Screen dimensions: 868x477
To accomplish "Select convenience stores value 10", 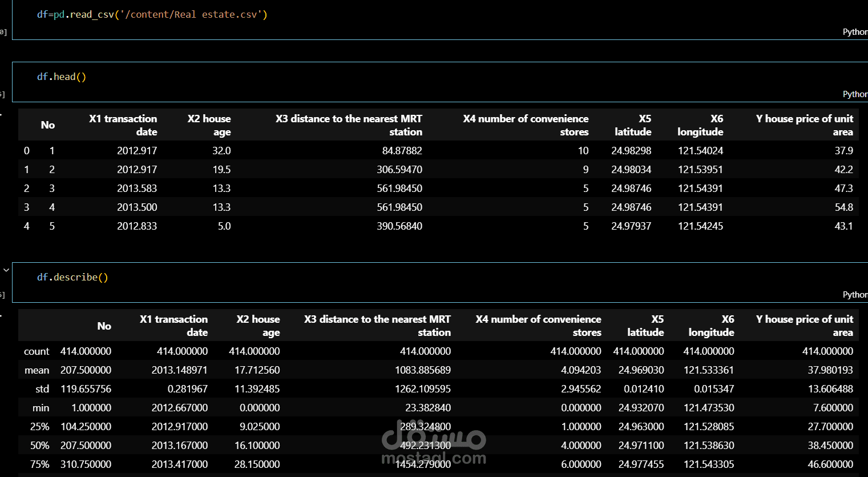I will pyautogui.click(x=583, y=151).
